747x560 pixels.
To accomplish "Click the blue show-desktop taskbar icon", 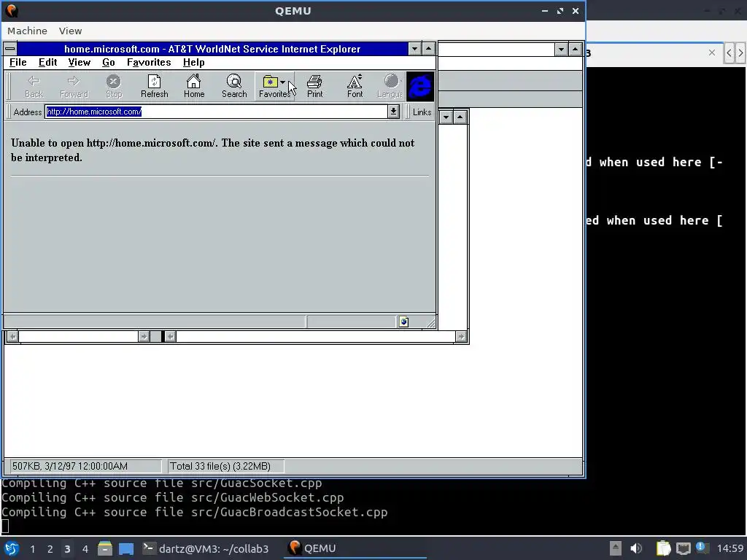I will [125, 548].
